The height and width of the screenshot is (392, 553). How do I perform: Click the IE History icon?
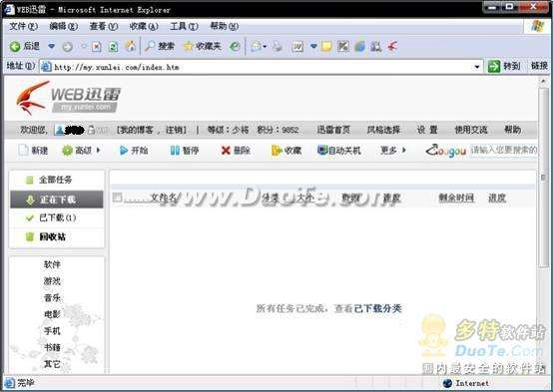click(x=235, y=46)
